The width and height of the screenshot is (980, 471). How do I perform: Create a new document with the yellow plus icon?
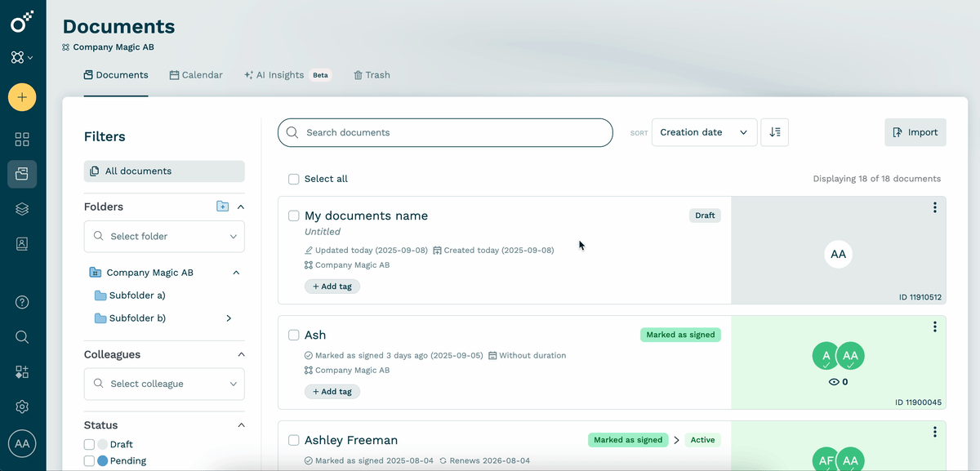click(x=21, y=96)
